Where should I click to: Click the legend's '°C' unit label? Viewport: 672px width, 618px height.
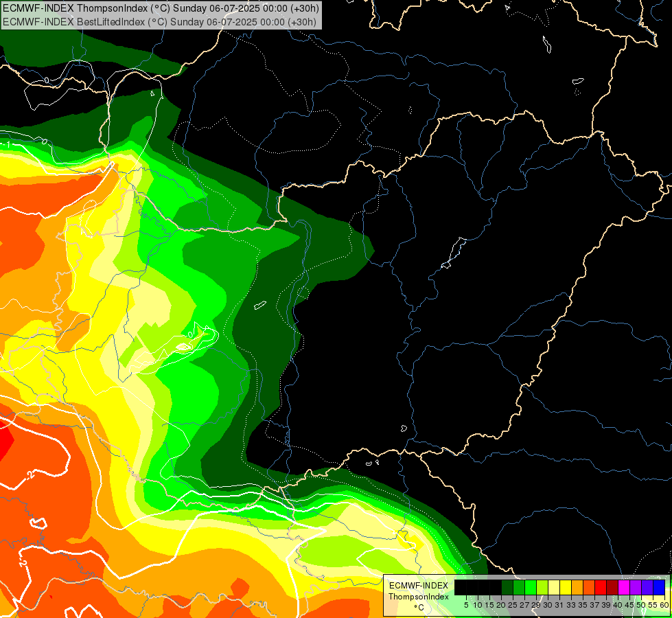[419, 607]
